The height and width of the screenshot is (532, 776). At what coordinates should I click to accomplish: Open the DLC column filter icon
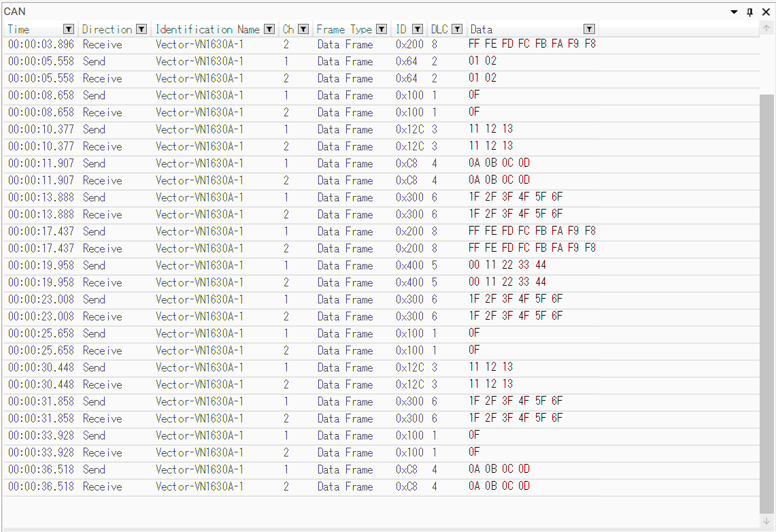coord(457,29)
